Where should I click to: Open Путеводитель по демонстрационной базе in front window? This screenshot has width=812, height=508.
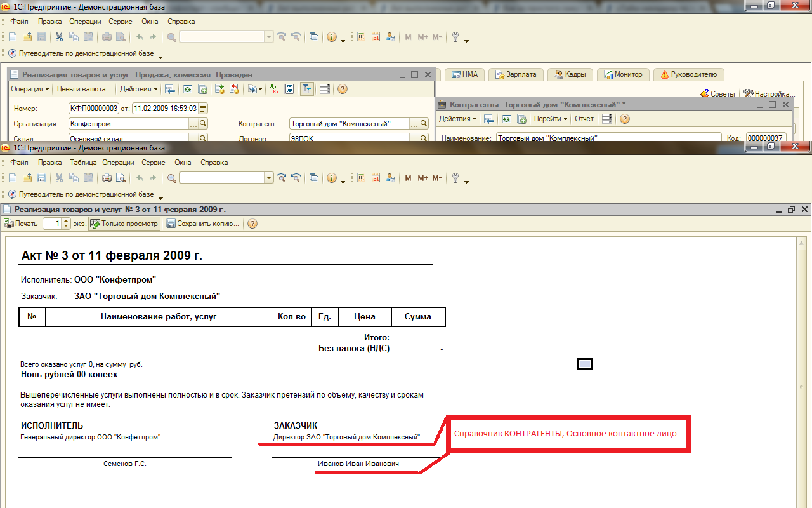(81, 194)
